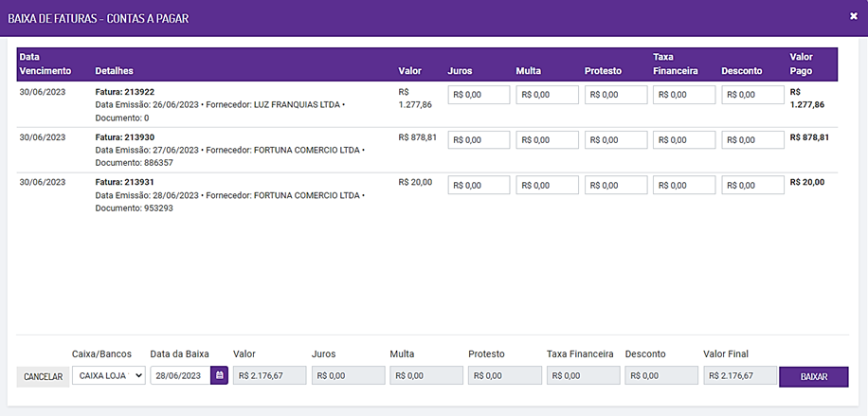Click Taxa Financeira field for Fatura 213931
The width and height of the screenshot is (868, 416).
pyautogui.click(x=684, y=186)
